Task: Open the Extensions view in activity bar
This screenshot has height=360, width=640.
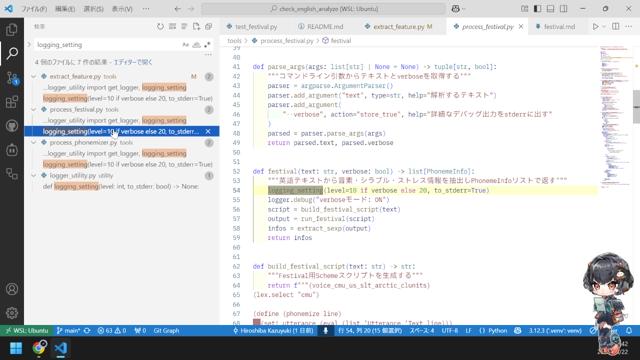Action: coord(12,102)
